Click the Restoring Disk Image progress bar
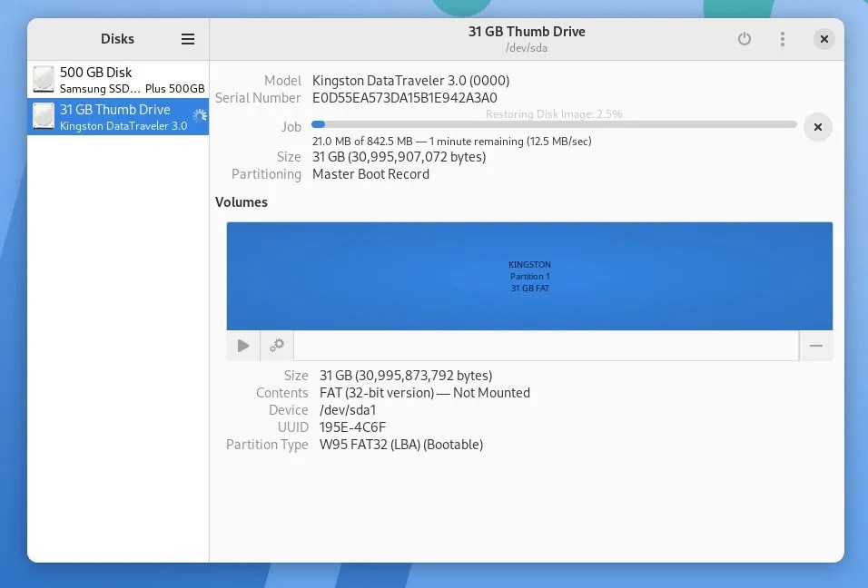868x588 pixels. [554, 124]
